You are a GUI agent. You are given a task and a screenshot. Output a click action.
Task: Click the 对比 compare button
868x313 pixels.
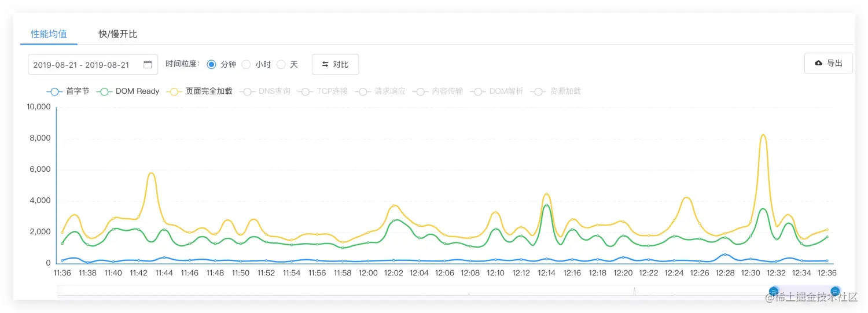click(x=335, y=64)
